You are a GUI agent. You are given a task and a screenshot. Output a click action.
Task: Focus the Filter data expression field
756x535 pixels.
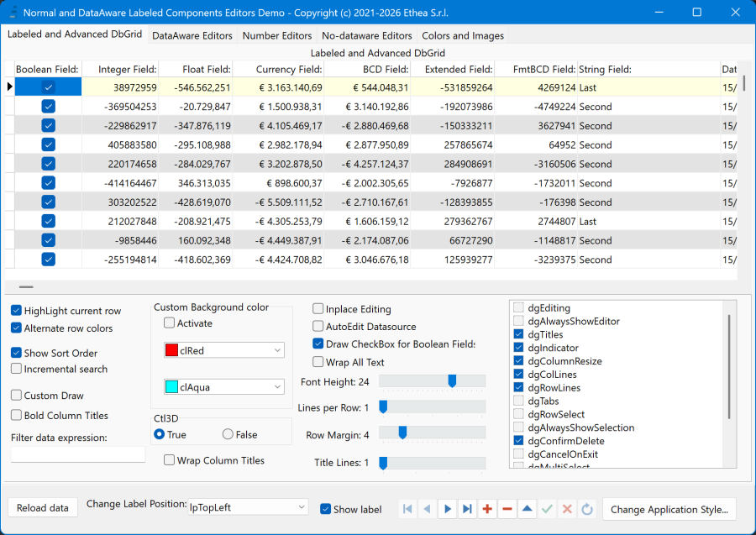pyautogui.click(x=78, y=454)
